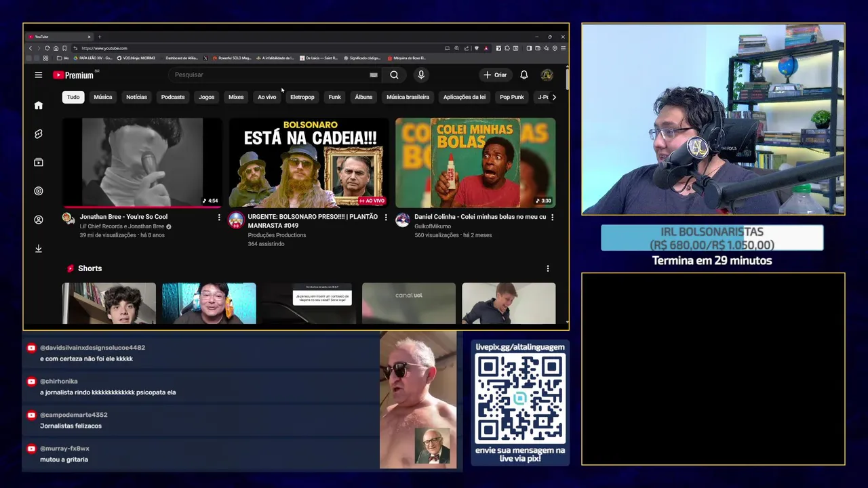Click the YouTube Premium logo

pyautogui.click(x=73, y=75)
